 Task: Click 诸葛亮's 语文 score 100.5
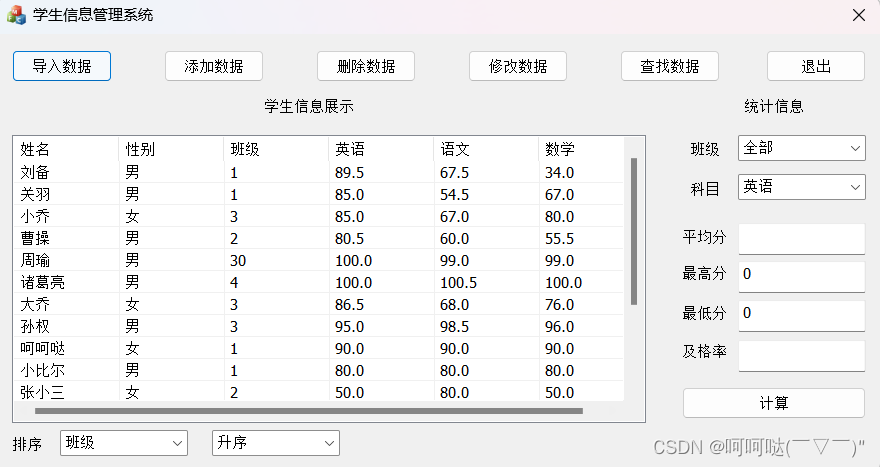coord(459,283)
